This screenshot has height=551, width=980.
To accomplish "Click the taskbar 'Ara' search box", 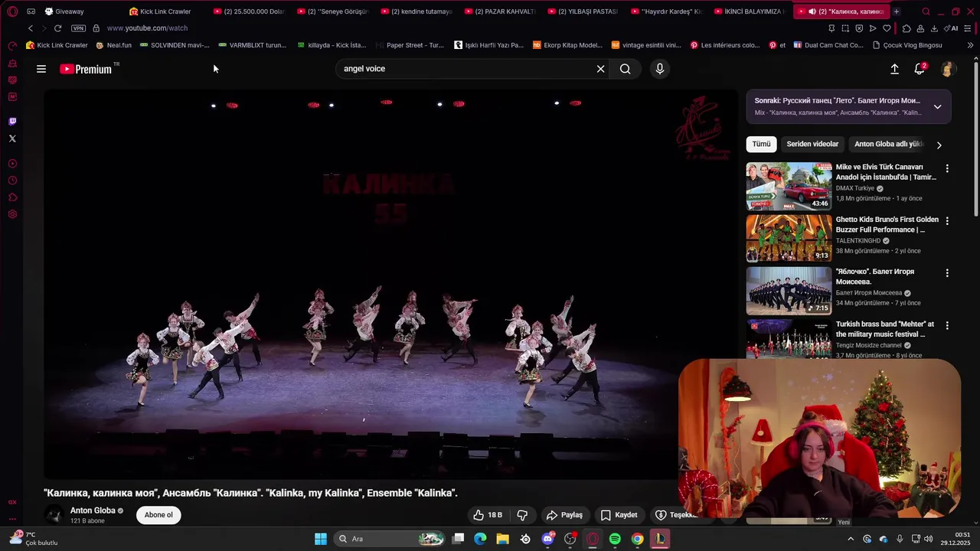I will pos(391,539).
